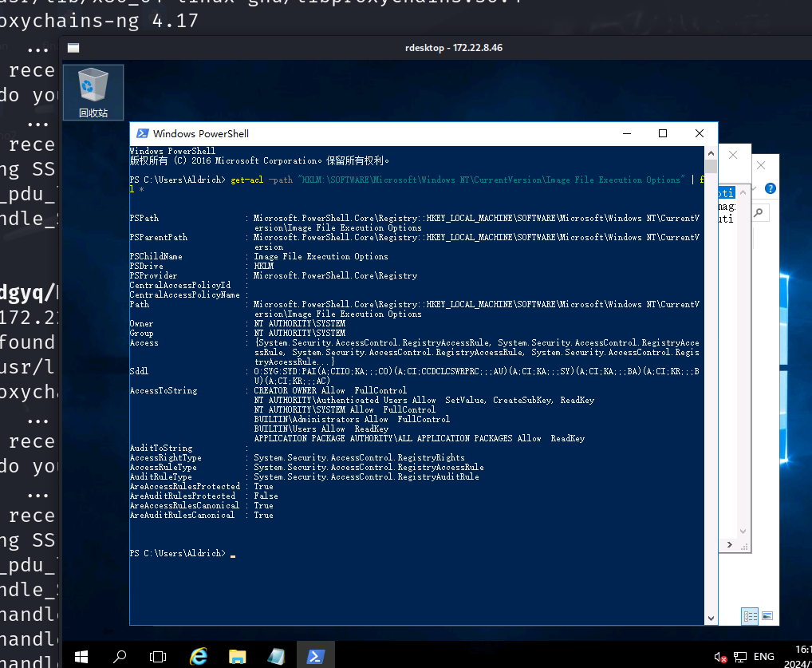This screenshot has height=668, width=812.
Task: Click the AccessRuleType value RegistryAccessRule
Action: (x=369, y=467)
